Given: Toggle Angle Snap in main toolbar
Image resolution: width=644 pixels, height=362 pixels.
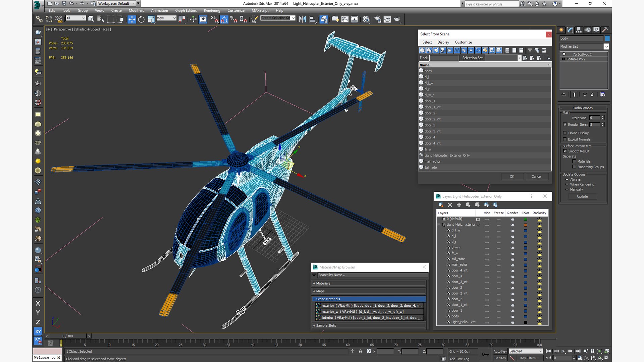Looking at the screenshot, I should (224, 19).
